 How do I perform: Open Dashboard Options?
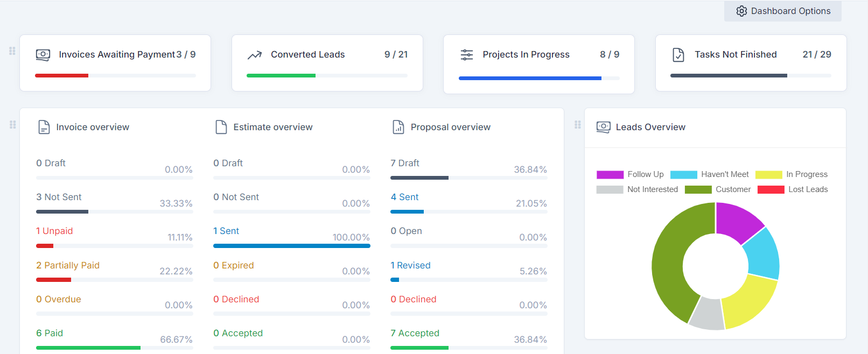[783, 11]
